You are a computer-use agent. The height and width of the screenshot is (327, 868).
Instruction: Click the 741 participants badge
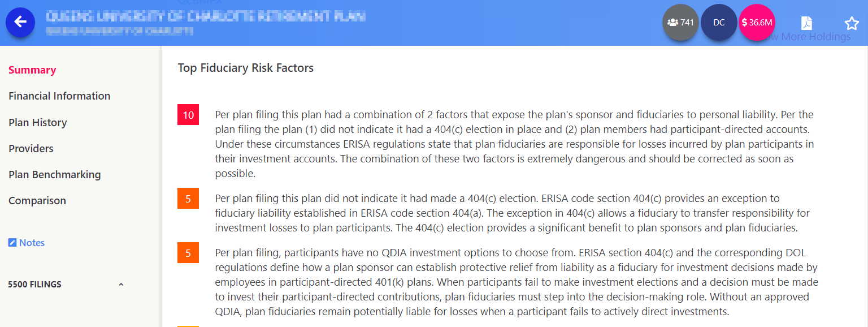(x=680, y=23)
